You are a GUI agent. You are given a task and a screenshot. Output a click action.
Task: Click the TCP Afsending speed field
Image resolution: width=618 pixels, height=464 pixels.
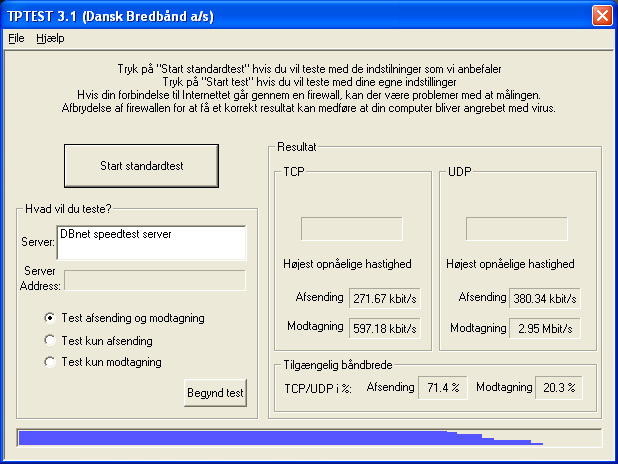(x=385, y=298)
